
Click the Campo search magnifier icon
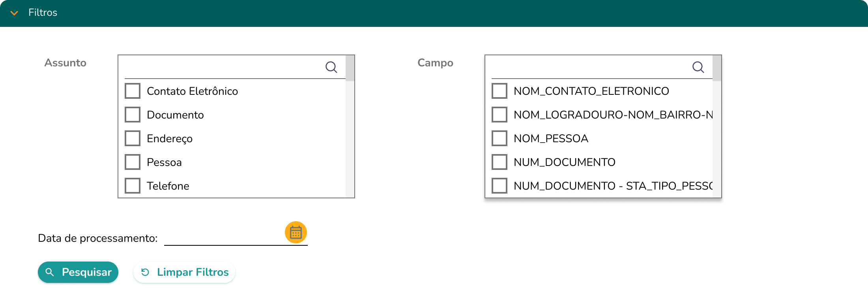(698, 67)
